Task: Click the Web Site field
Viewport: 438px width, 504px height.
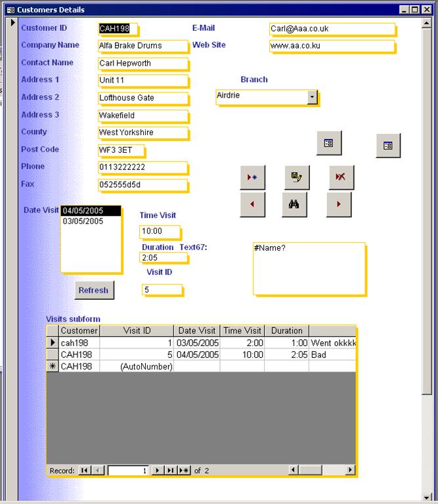Action: click(332, 46)
